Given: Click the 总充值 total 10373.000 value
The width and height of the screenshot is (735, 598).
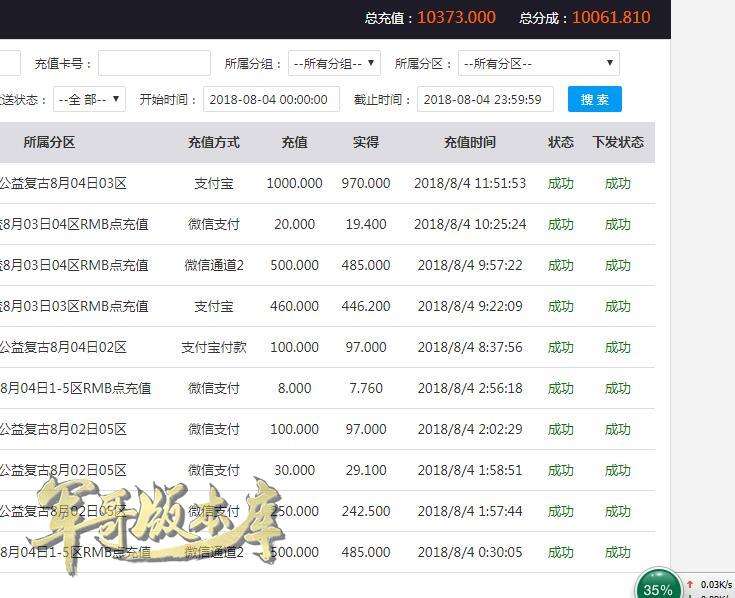Looking at the screenshot, I should point(456,17).
